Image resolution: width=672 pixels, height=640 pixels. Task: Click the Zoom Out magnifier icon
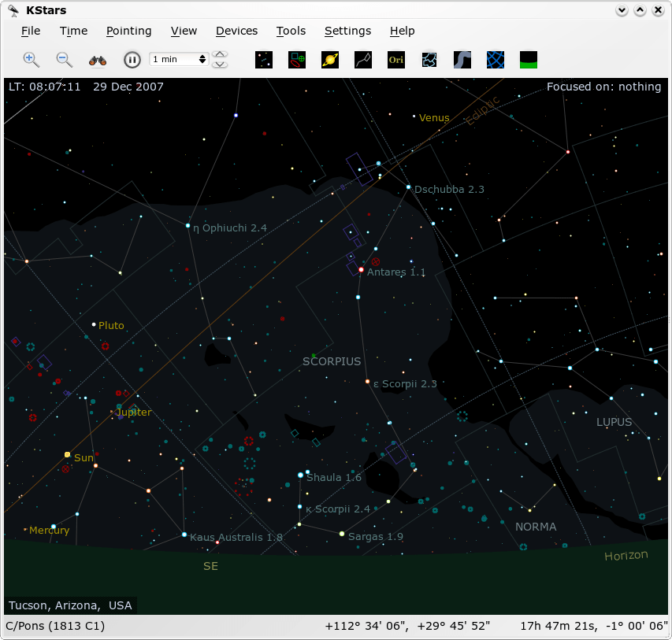65,59
